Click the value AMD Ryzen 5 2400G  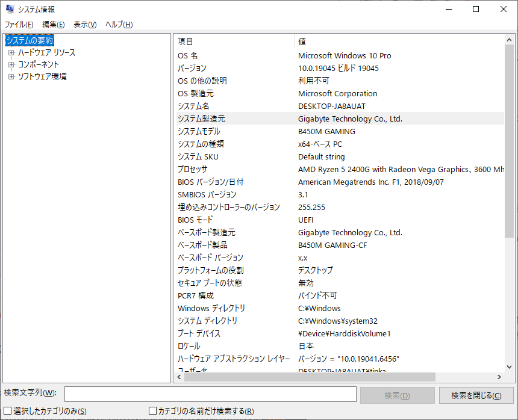[334, 169]
